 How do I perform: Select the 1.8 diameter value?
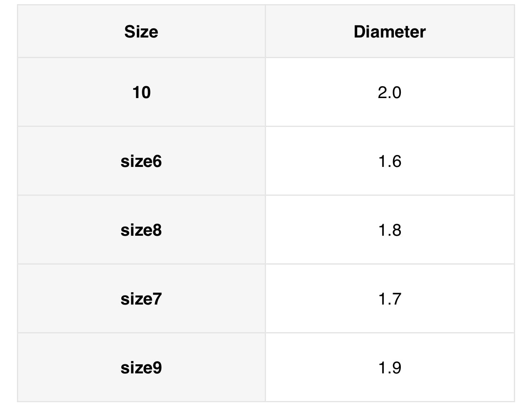pos(389,230)
